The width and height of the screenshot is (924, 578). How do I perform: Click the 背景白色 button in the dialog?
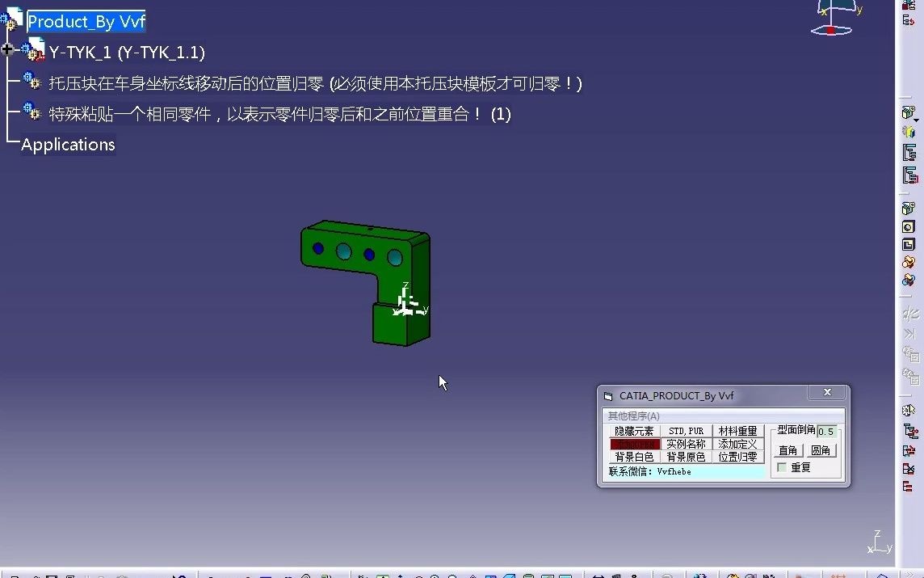tap(635, 457)
